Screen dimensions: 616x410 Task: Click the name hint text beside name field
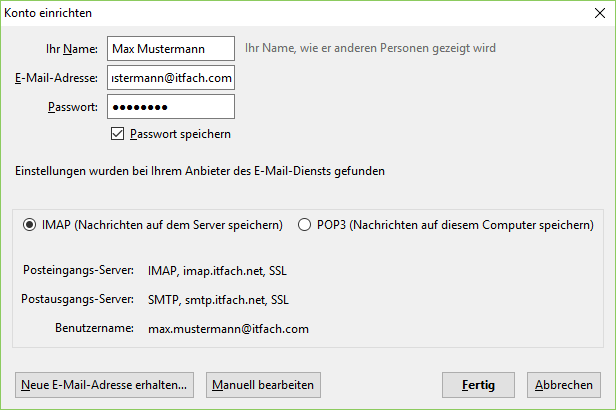(370, 48)
